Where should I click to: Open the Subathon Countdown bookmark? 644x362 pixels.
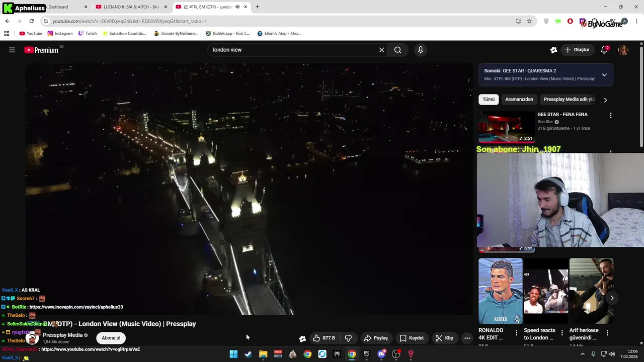pyautogui.click(x=124, y=34)
